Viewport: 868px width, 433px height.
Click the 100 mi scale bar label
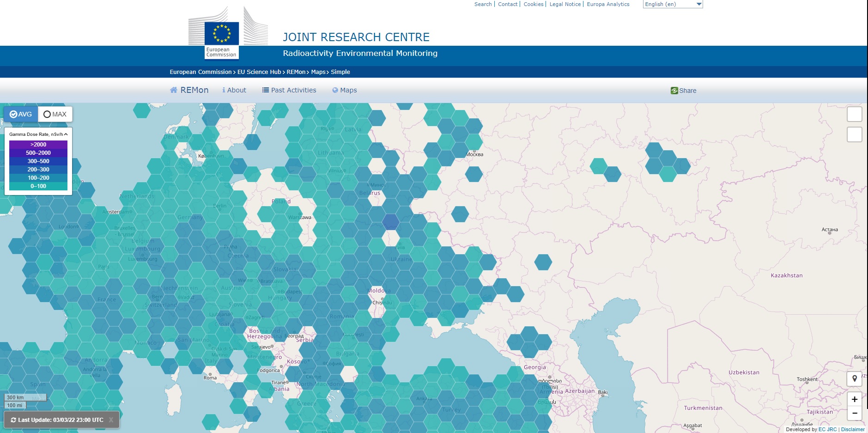(15, 405)
